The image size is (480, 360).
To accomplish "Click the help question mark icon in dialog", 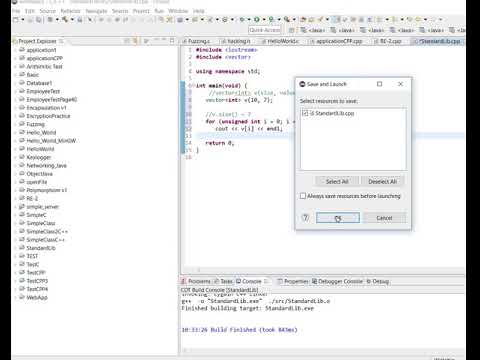I will click(305, 218).
